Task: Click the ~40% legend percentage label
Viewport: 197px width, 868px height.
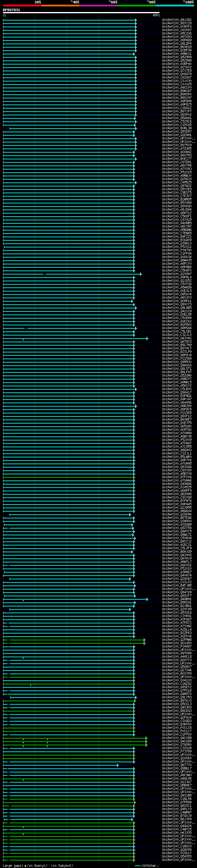Action: click(x=75, y=2)
